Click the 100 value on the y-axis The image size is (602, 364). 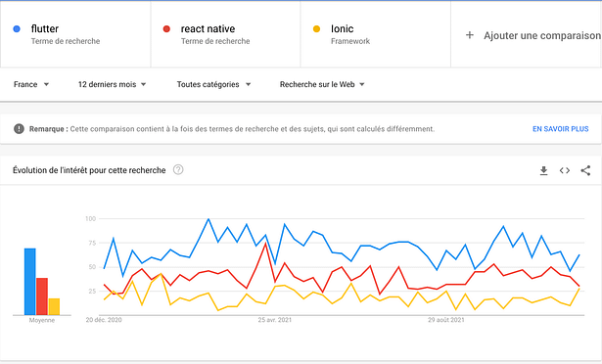(x=90, y=219)
